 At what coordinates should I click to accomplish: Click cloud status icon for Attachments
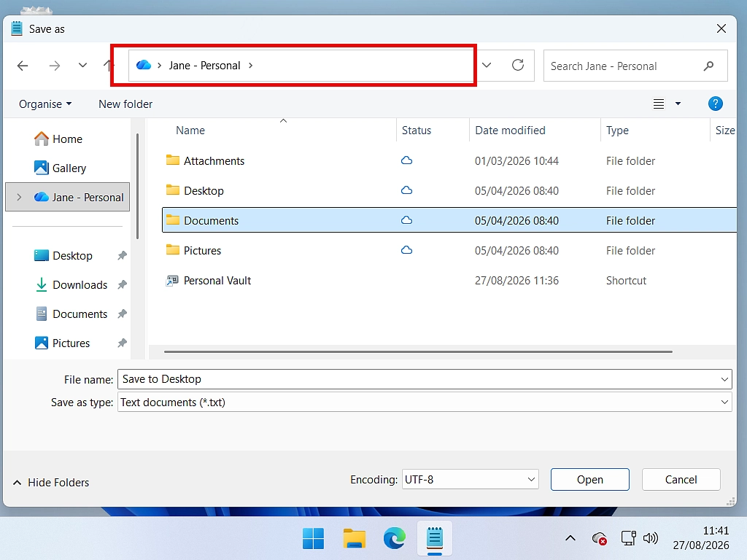[x=406, y=160]
